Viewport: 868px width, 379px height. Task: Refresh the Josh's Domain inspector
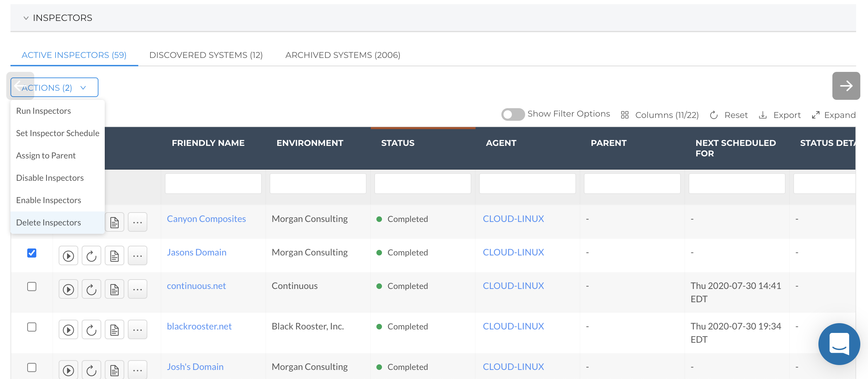91,370
